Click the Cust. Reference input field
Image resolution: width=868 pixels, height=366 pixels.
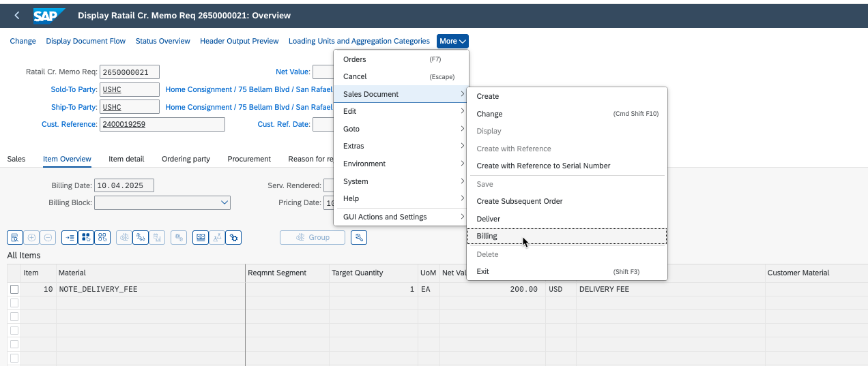tap(162, 124)
